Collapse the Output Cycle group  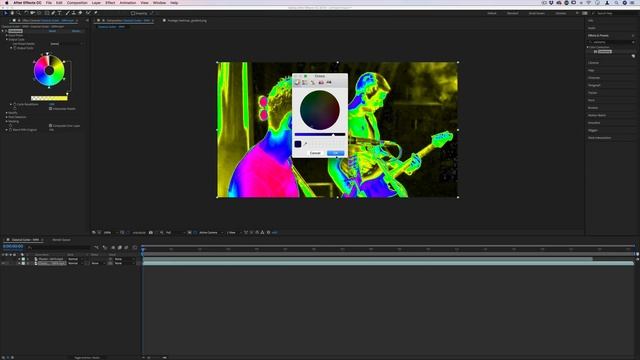[x=7, y=40]
